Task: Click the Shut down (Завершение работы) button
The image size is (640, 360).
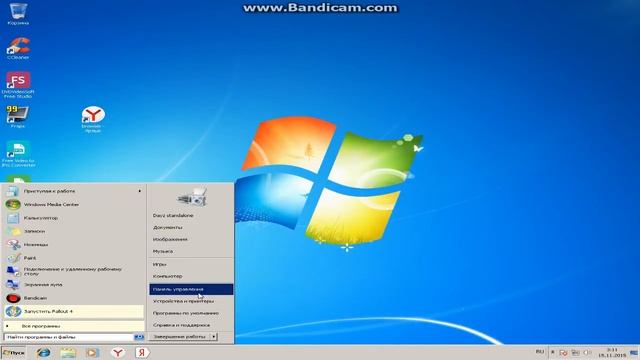Action: pos(179,337)
